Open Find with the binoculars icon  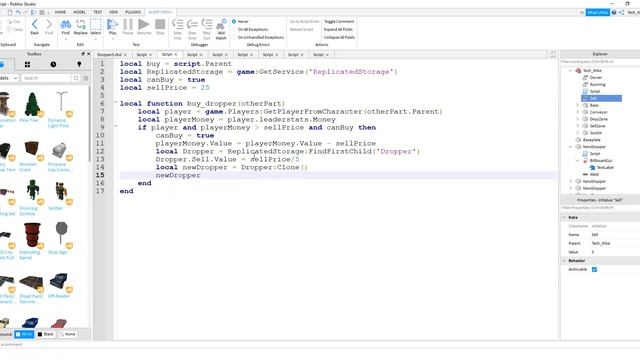coord(66,27)
